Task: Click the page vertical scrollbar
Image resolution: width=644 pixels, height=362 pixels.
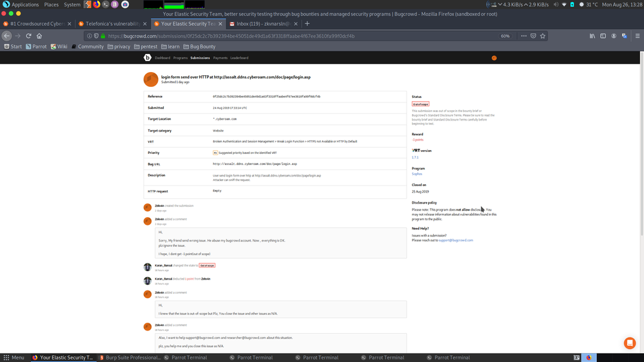Action: 641,144
